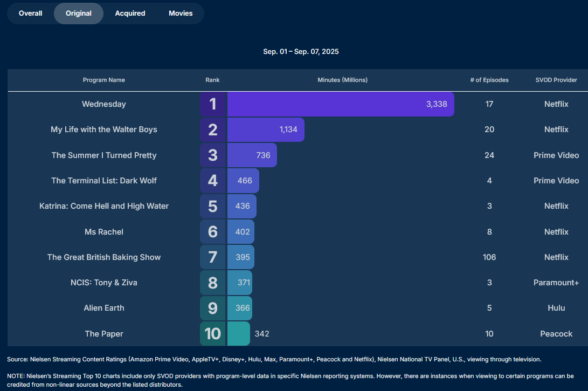Click the Program Name column header
This screenshot has width=588, height=391.
104,80
